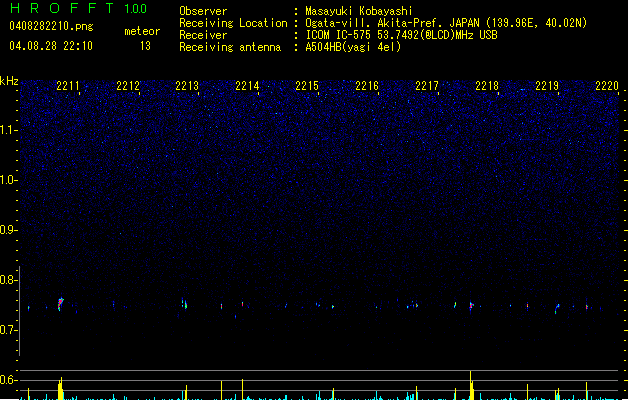Click the 1.1 kHz axis label

point(8,130)
